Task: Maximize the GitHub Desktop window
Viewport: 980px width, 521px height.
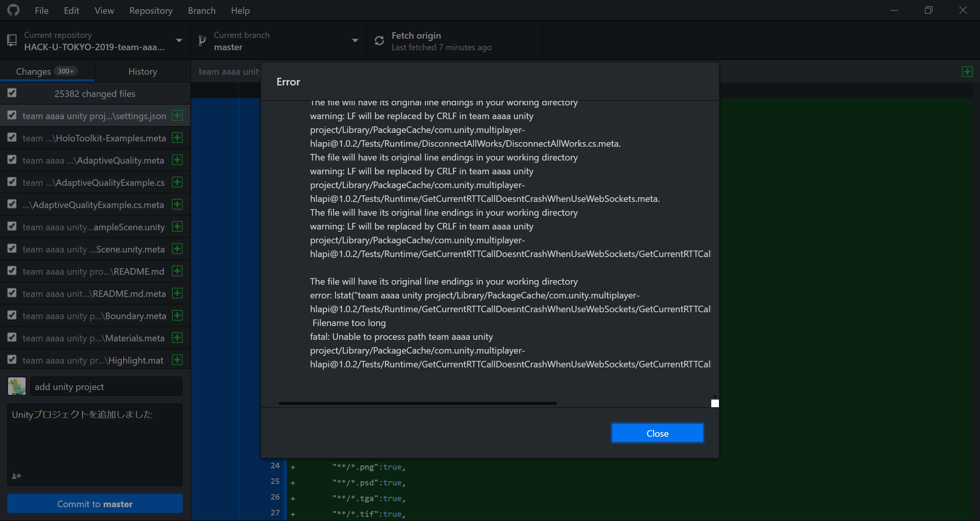Action: pos(928,10)
